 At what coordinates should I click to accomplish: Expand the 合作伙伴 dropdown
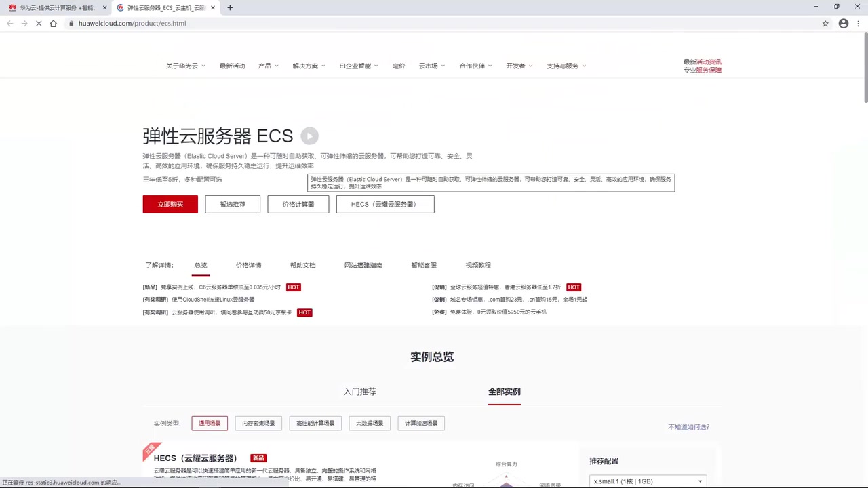click(475, 66)
